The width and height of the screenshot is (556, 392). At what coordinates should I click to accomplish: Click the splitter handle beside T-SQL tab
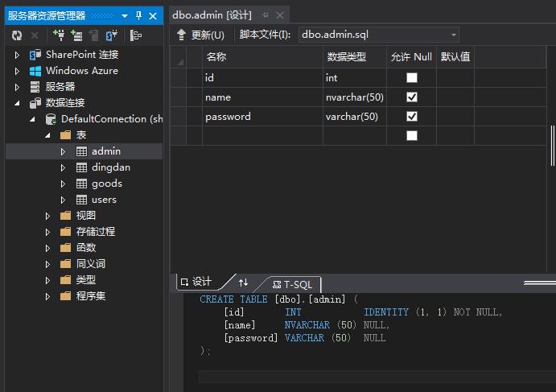point(539,283)
